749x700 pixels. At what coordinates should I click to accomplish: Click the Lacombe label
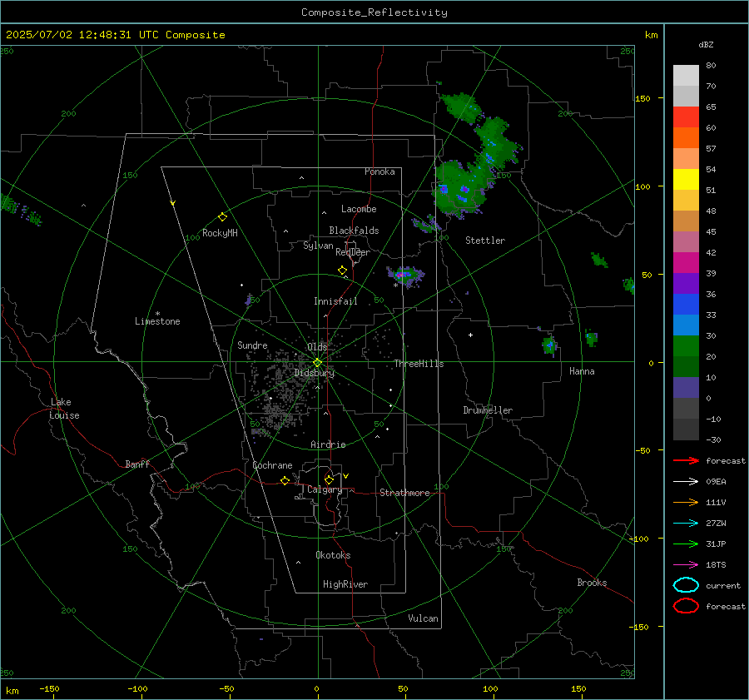359,209
